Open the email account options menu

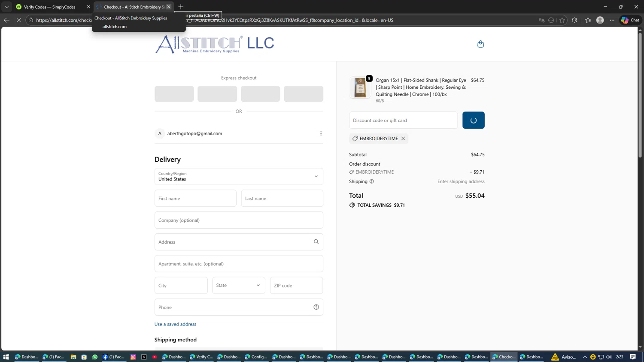pos(321,133)
